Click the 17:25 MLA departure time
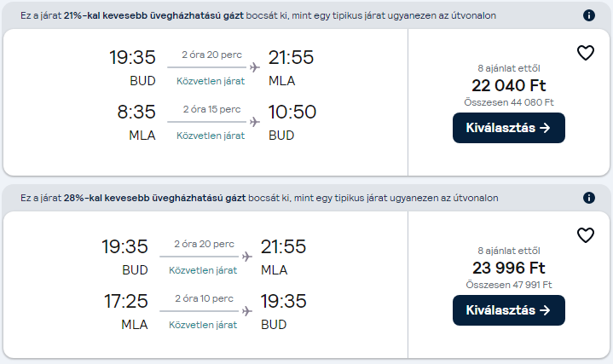This screenshot has width=613, height=364. click(x=124, y=301)
